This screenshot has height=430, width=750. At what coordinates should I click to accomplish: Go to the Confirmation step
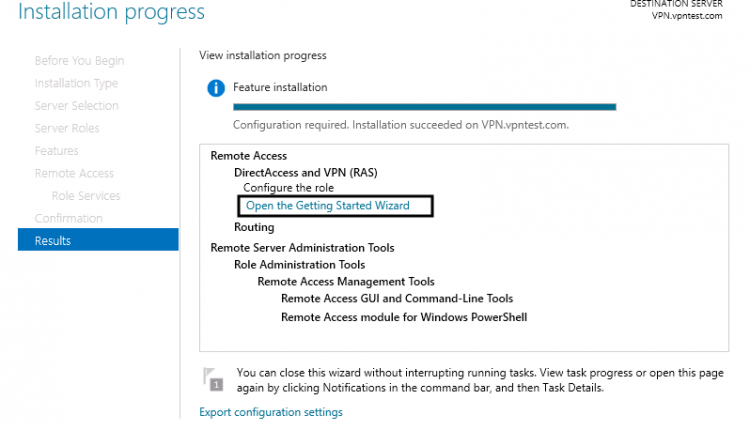pyautogui.click(x=68, y=218)
